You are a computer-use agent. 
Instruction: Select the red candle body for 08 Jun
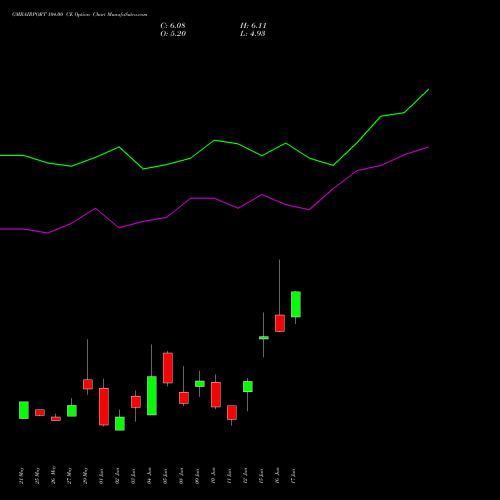(x=184, y=398)
